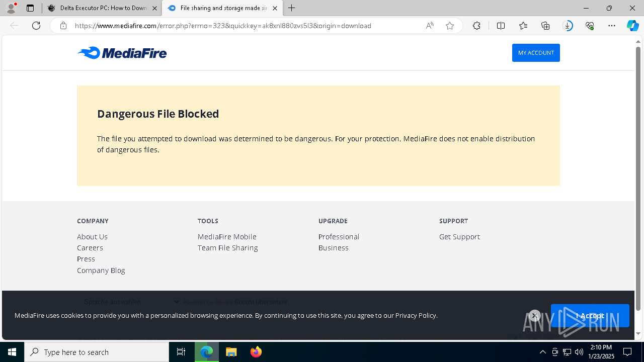
Task: Open Microsoft Edge from the taskbar
Action: [207, 352]
